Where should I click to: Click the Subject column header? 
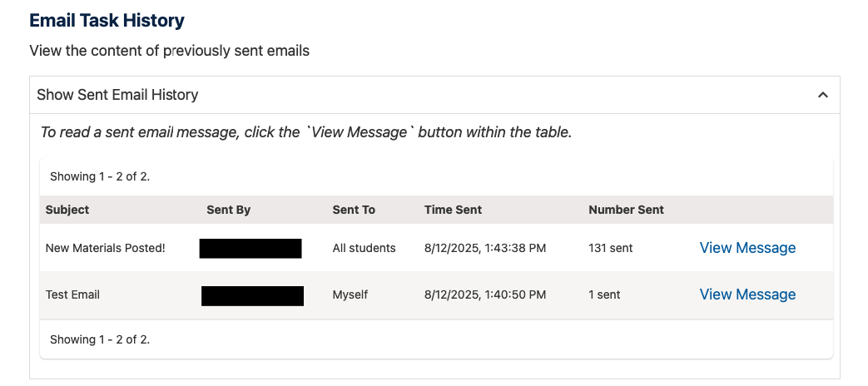(67, 210)
